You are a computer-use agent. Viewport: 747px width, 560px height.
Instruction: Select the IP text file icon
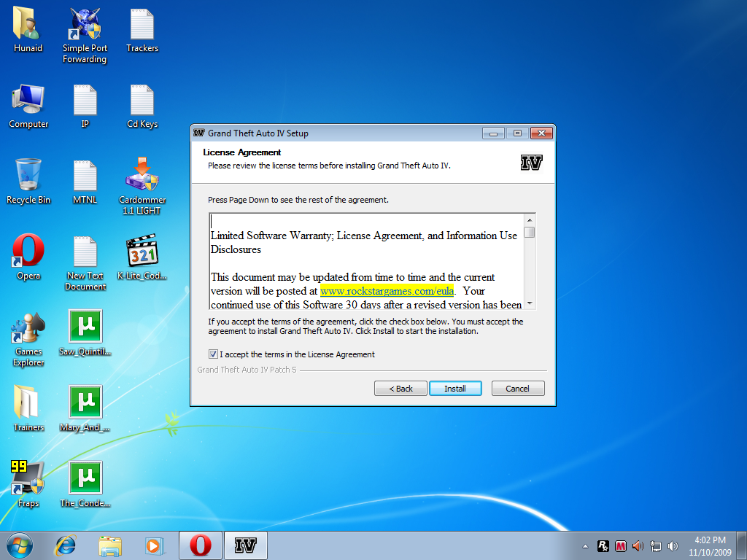tap(85, 99)
